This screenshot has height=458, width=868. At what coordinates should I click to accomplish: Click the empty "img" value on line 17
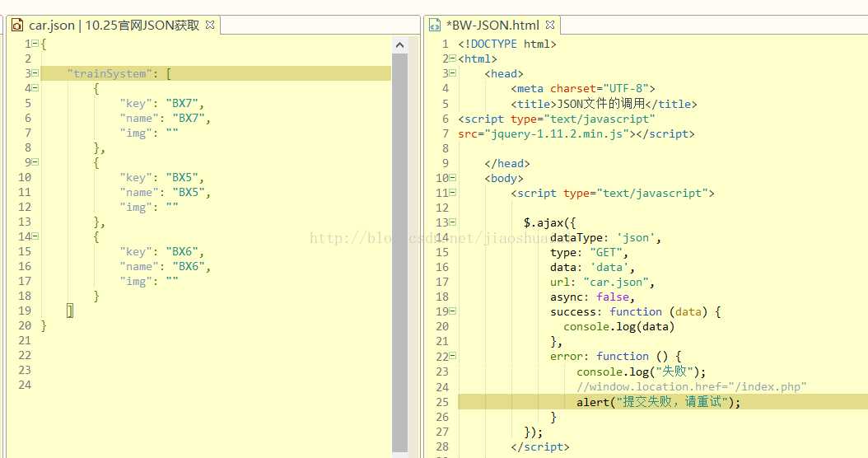point(172,280)
